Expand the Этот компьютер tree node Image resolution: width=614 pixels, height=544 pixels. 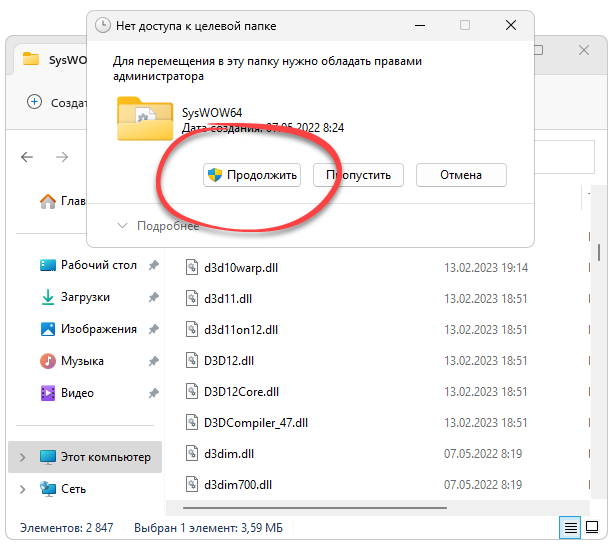click(22, 457)
